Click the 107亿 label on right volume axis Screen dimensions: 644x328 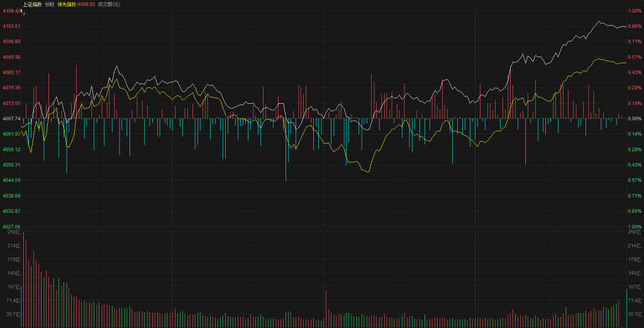coord(634,286)
